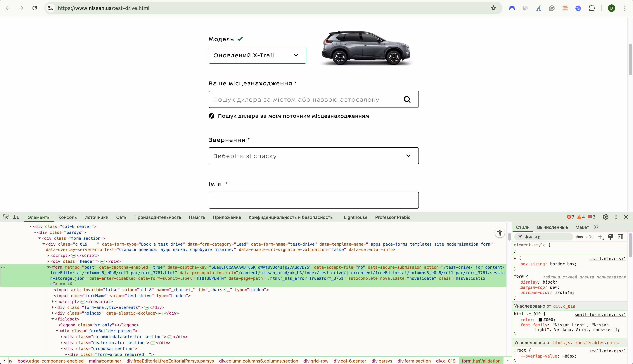Open the Lighthouse tab
Viewport: 633px width, 364px height.
click(x=355, y=217)
